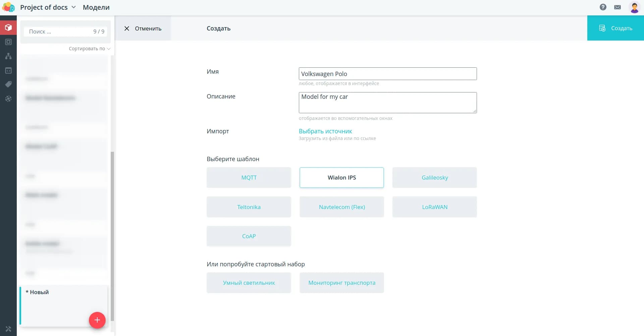Open the Models cube icon in sidebar
Viewport: 644px width, 336px height.
[8, 27]
